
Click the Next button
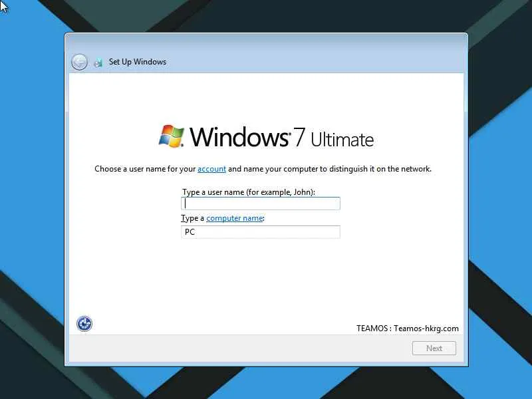pyautogui.click(x=434, y=348)
